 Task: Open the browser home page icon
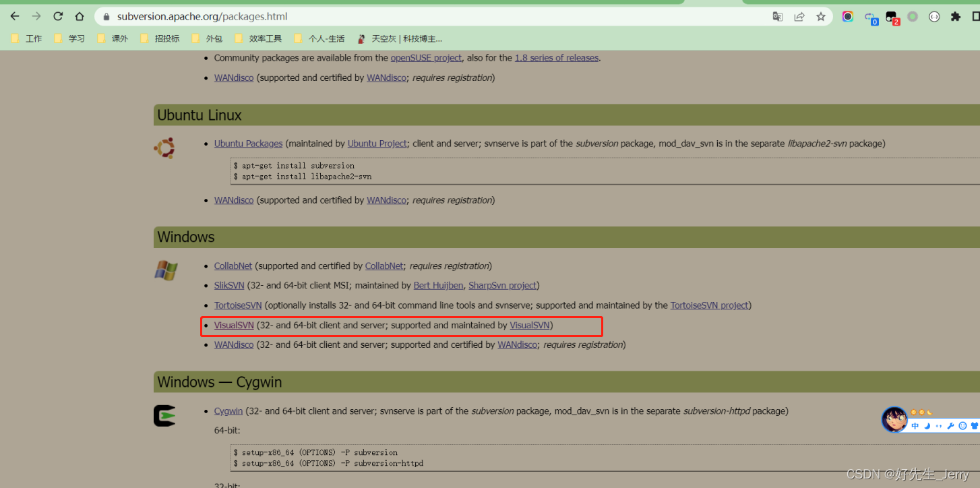click(80, 16)
